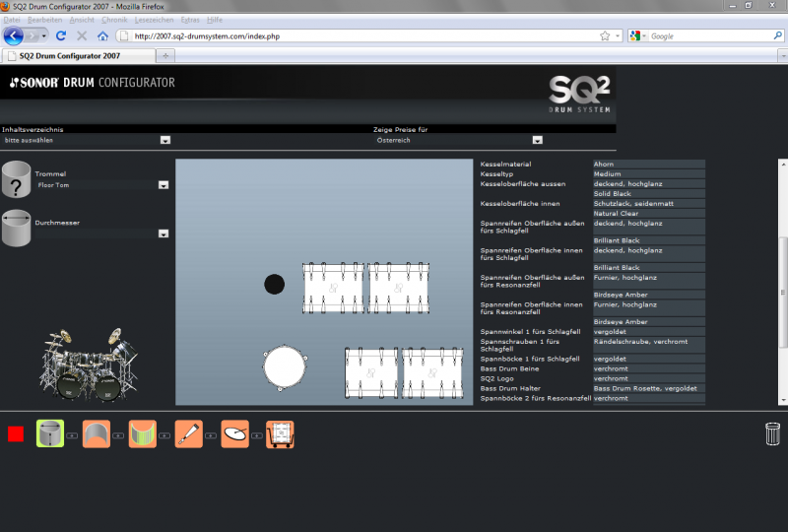Open the Lesezeichen menu
This screenshot has width=788, height=532.
154,20
